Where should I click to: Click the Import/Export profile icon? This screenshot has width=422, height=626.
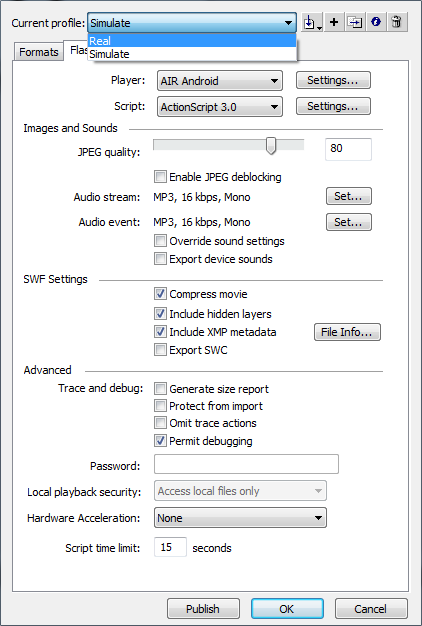point(312,22)
